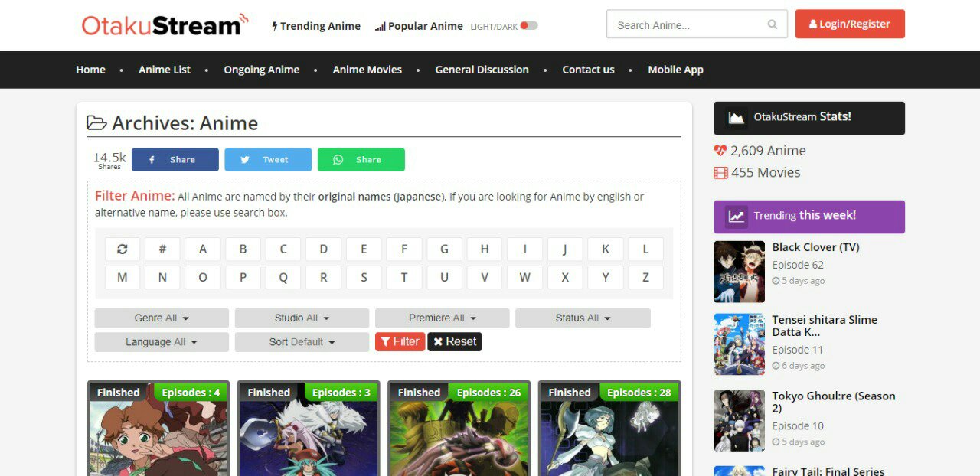This screenshot has width=980, height=476.
Task: Open Contact us page
Action: pos(588,70)
